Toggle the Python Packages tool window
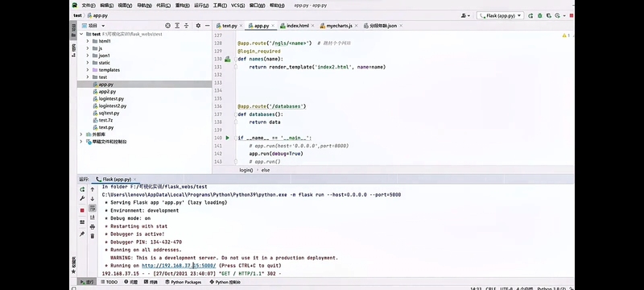The width and height of the screenshot is (644, 290). (184, 282)
